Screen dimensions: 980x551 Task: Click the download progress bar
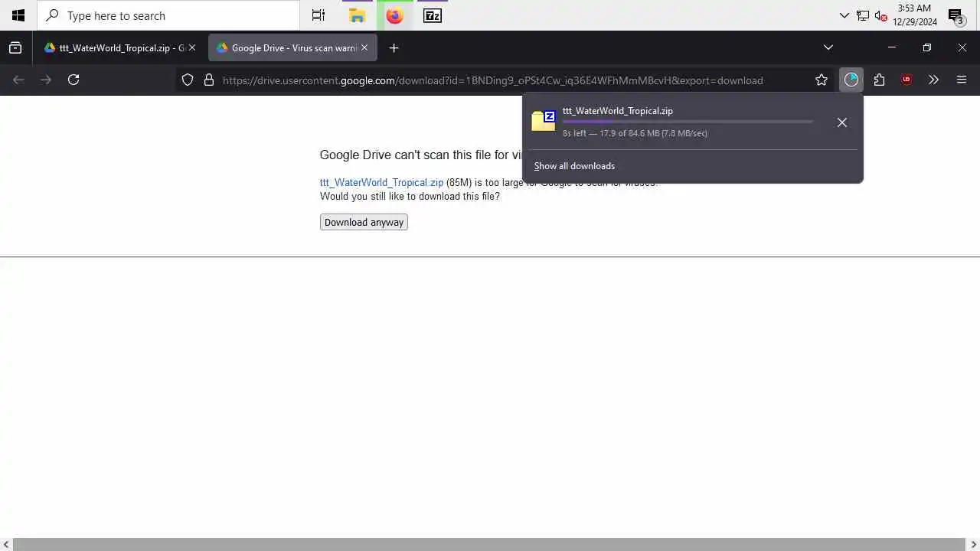coord(688,122)
